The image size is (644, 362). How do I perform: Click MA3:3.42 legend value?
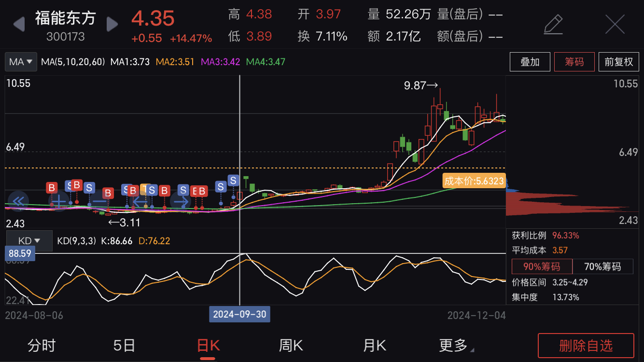[x=220, y=62]
